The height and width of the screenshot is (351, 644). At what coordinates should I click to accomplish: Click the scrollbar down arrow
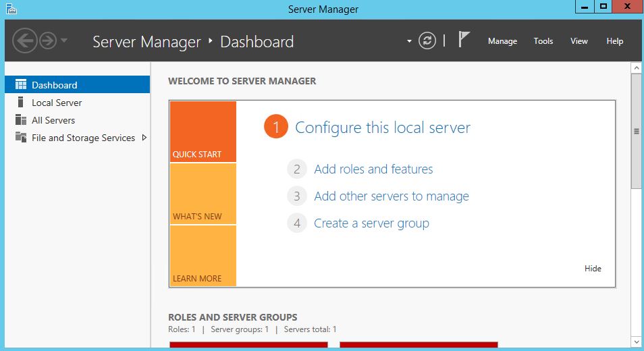636,342
